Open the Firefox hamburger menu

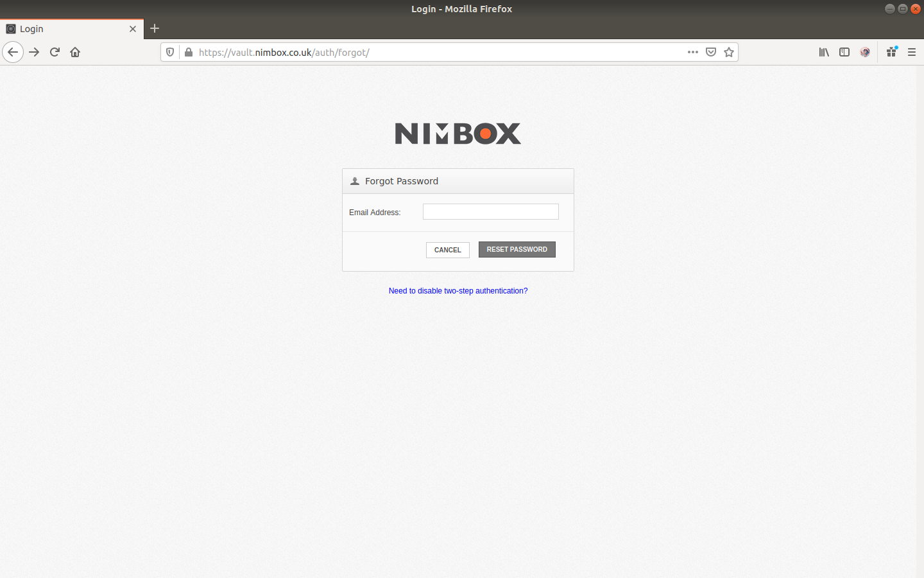point(912,52)
